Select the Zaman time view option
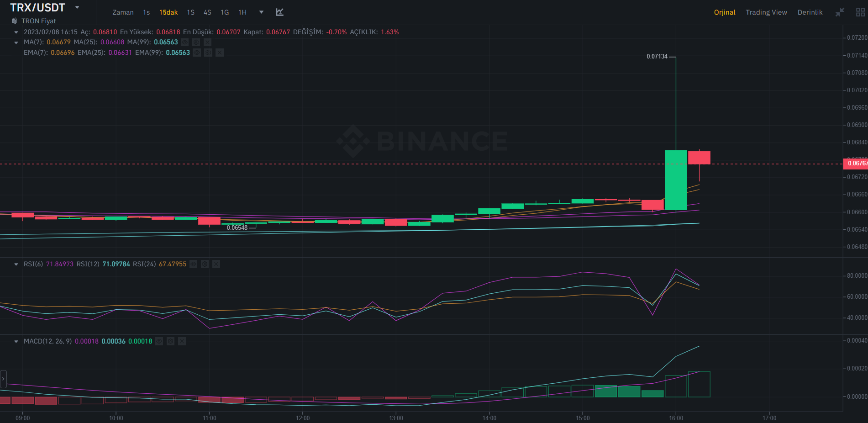Viewport: 868px width, 423px height. pyautogui.click(x=123, y=12)
